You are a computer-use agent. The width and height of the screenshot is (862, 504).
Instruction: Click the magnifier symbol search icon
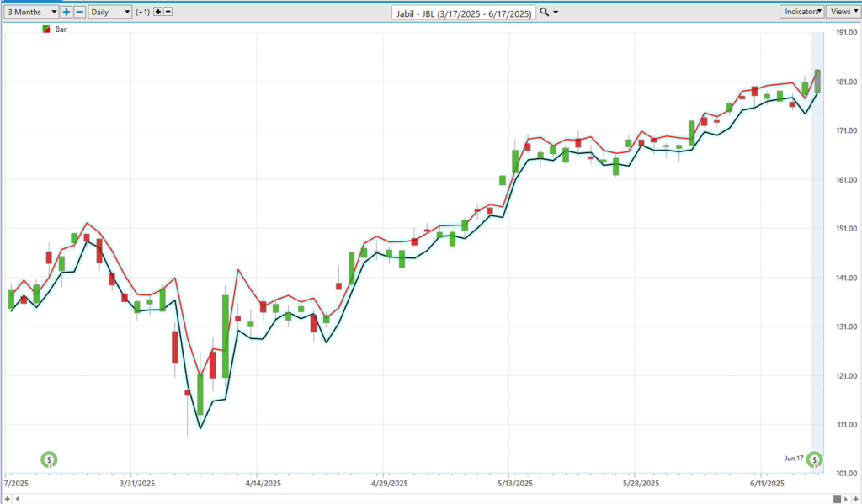[545, 12]
